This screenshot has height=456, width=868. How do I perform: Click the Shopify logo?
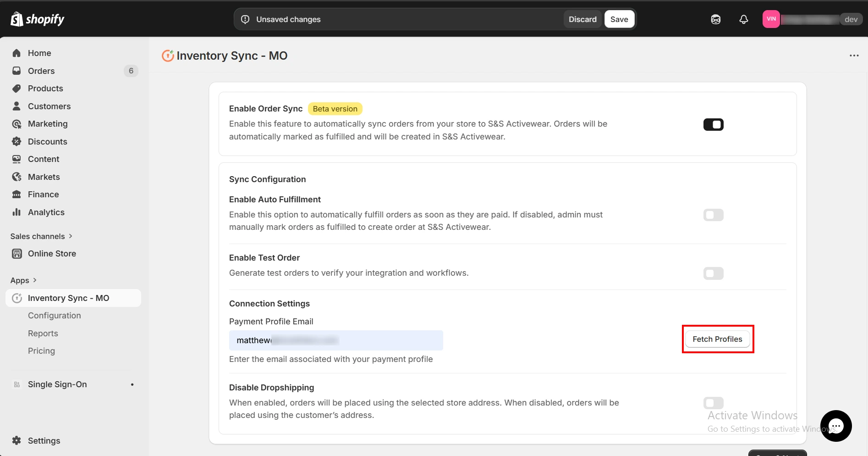37,19
